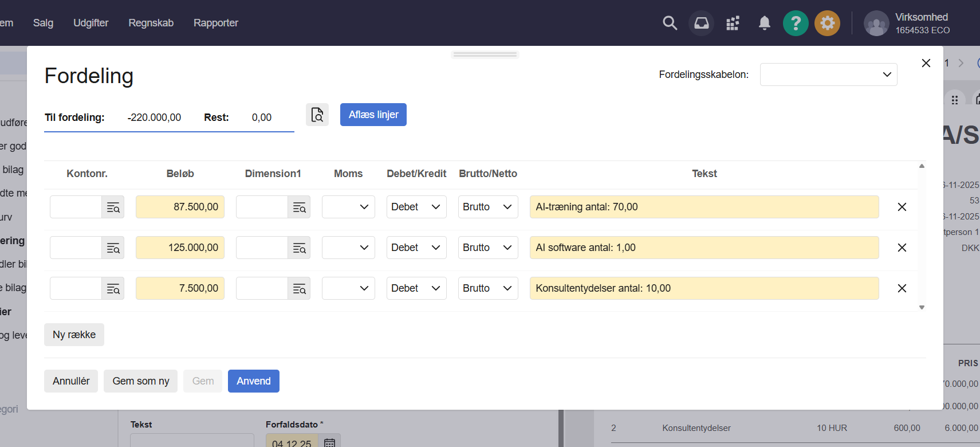Open Dimension1 lookup on AI software row

point(299,248)
